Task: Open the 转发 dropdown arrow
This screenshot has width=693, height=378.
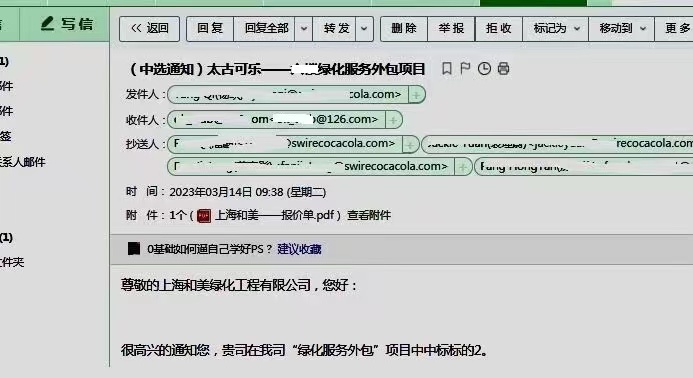Action: point(364,29)
